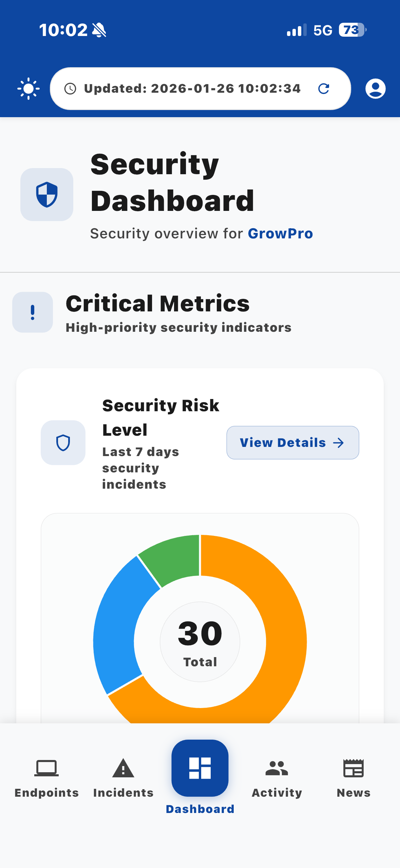Open the GrowPro organization link
Viewport: 400px width, 868px height.
(280, 233)
